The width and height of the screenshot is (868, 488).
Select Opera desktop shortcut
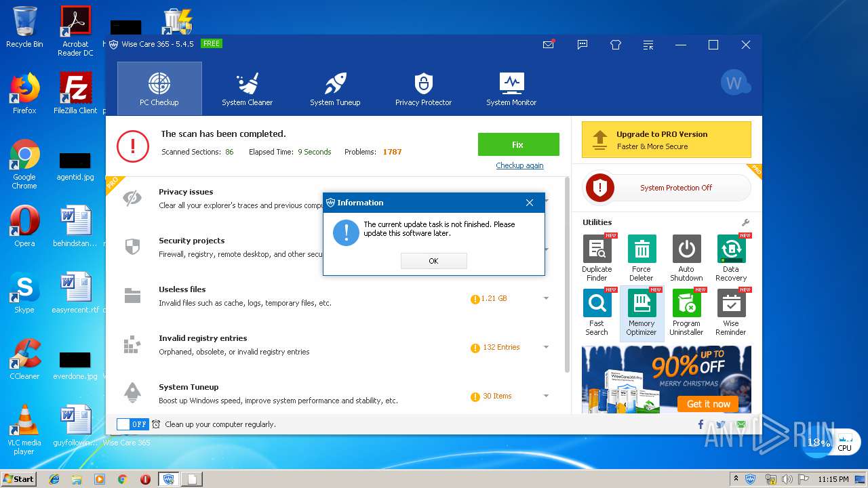click(x=24, y=226)
